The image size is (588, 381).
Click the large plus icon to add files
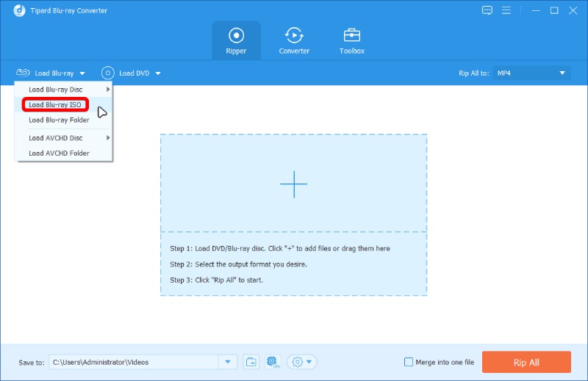[293, 184]
